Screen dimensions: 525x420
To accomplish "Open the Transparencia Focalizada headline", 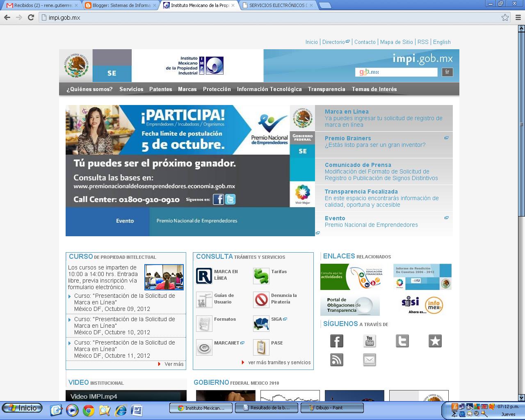I will (x=361, y=192).
